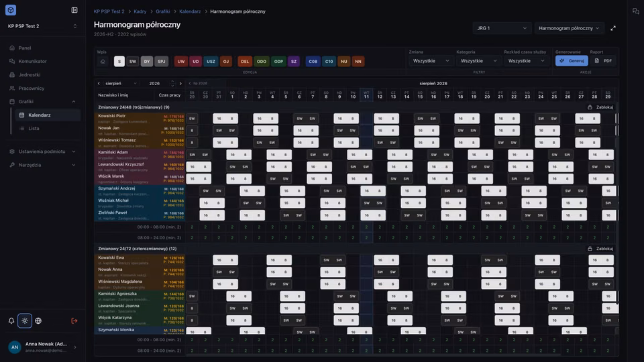Click the Kamiński Agnieszka row name
This screenshot has width=644, height=362.
click(117, 294)
